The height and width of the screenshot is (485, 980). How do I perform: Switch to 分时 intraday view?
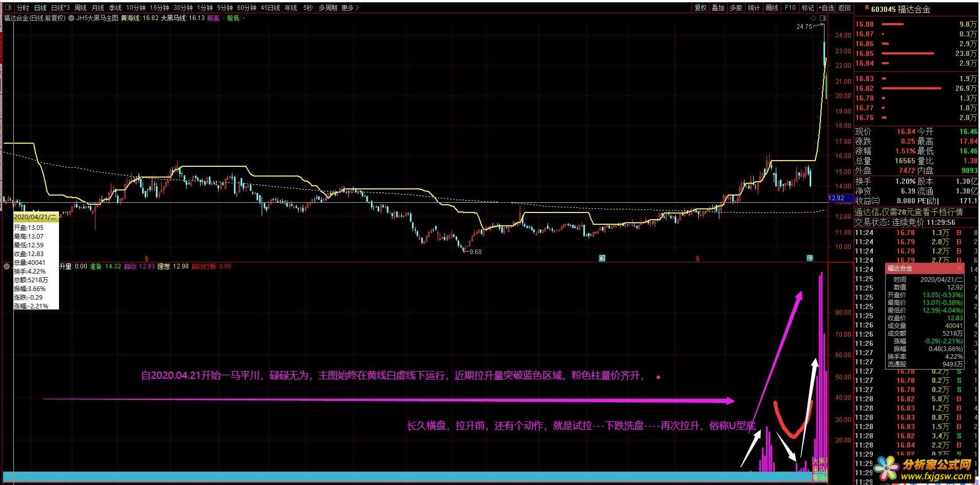click(23, 8)
